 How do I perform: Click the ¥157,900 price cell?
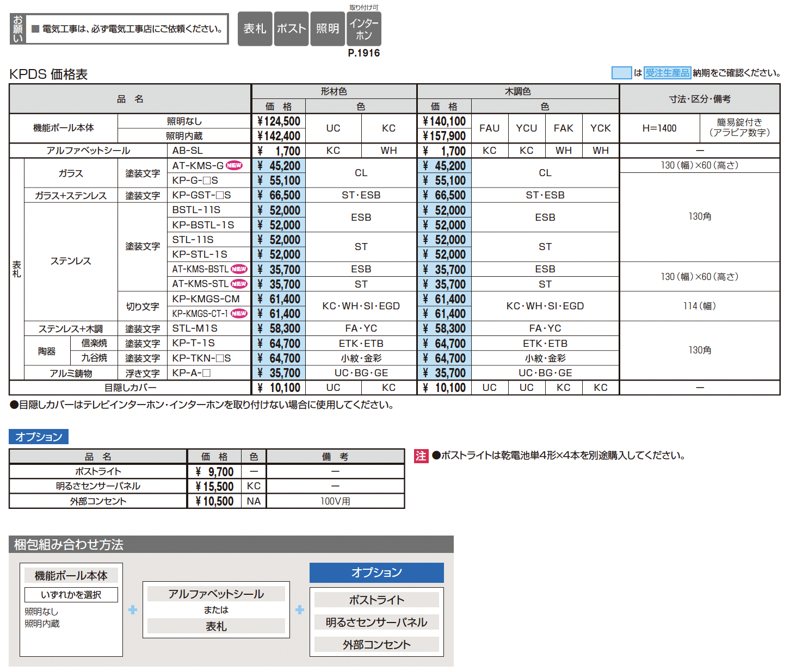click(x=445, y=136)
